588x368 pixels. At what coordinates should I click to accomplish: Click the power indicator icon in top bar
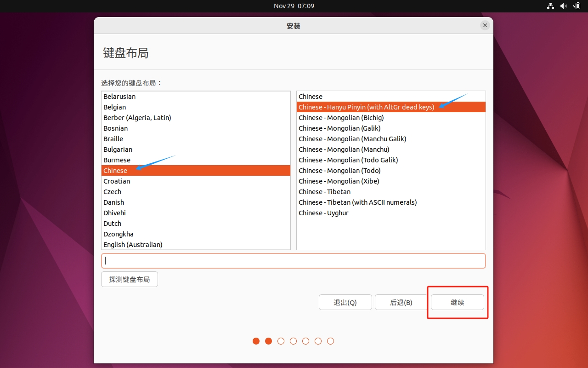tap(577, 6)
